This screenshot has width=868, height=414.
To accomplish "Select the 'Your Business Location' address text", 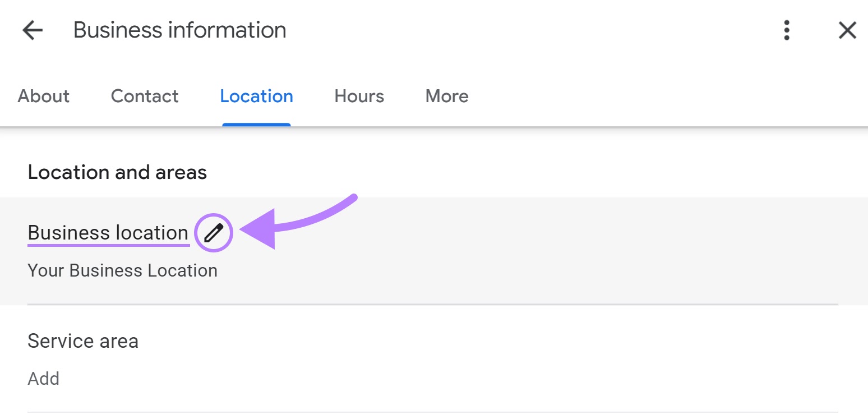I will click(122, 270).
